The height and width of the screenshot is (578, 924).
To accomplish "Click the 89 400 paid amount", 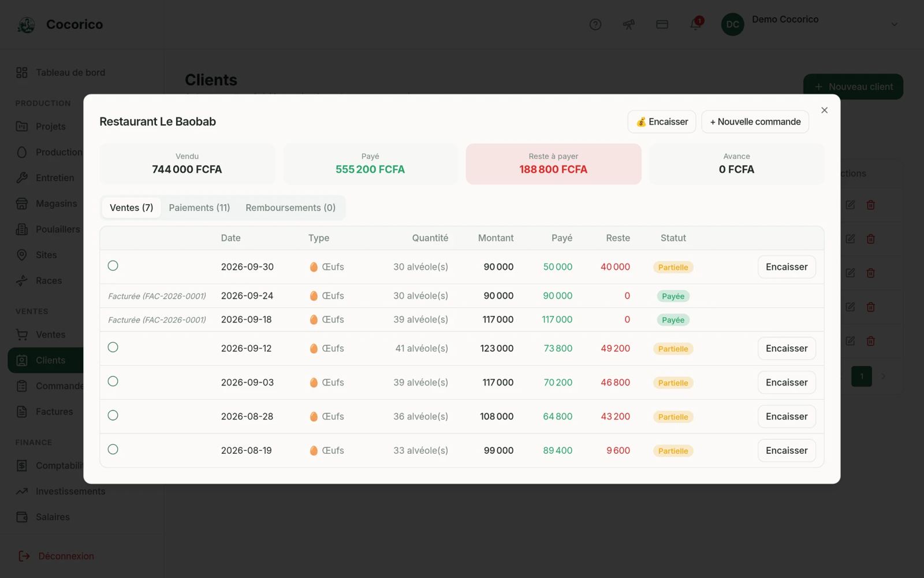I will [x=557, y=451].
